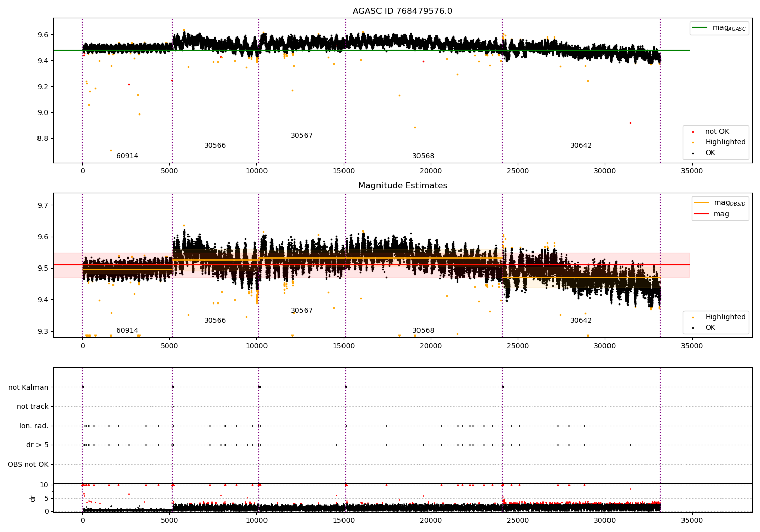This screenshot has height=532, width=760.
Task: Click the 60914 label in the Magnitude Estimates plot
Action: [x=127, y=331]
